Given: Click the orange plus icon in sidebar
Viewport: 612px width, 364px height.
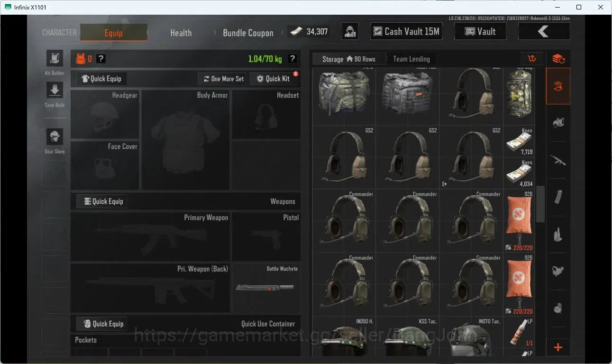Looking at the screenshot, I should [x=558, y=347].
